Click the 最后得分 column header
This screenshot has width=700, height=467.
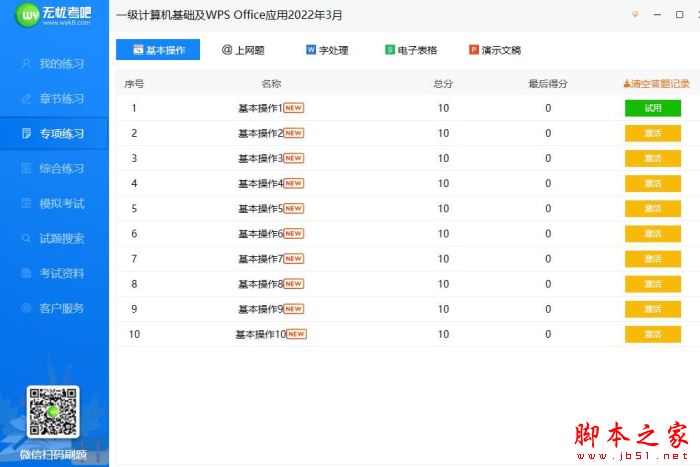pyautogui.click(x=548, y=83)
